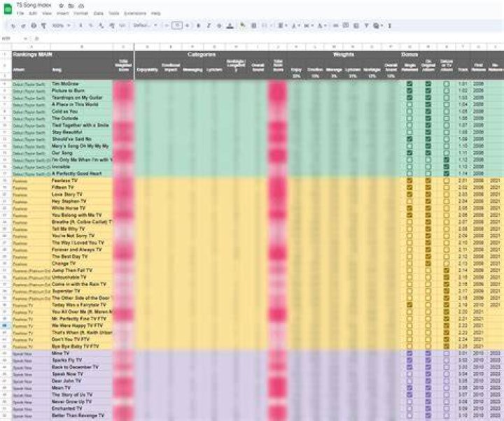Check Single Released for Cold as You
The width and height of the screenshot is (504, 421).
(x=409, y=111)
